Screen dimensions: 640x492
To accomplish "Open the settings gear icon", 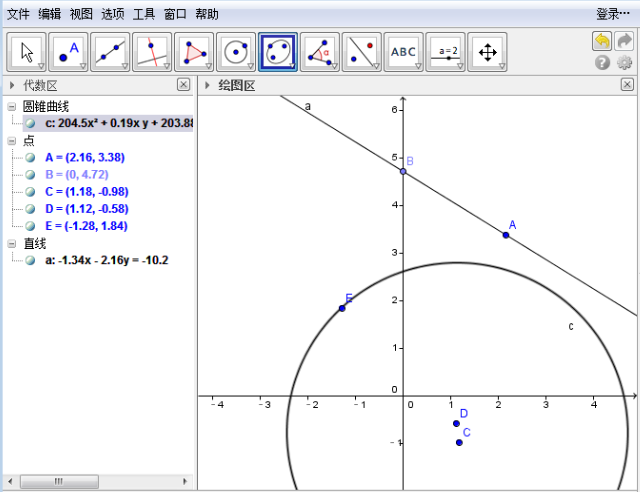I will pyautogui.click(x=624, y=62).
